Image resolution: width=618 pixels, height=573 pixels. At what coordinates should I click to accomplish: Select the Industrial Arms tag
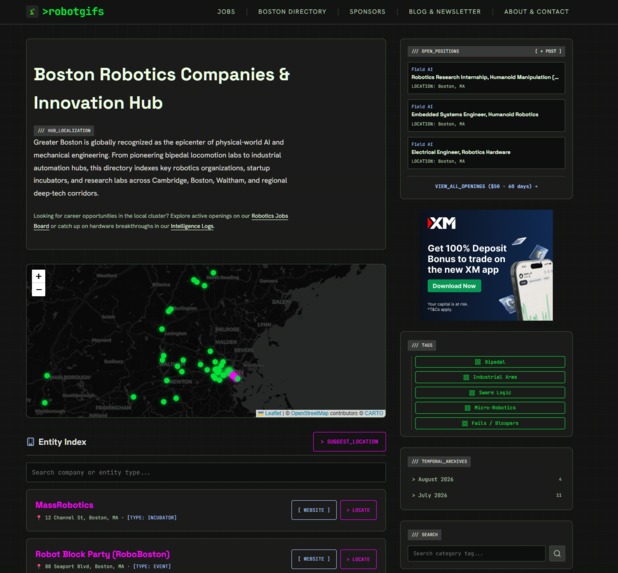click(490, 377)
